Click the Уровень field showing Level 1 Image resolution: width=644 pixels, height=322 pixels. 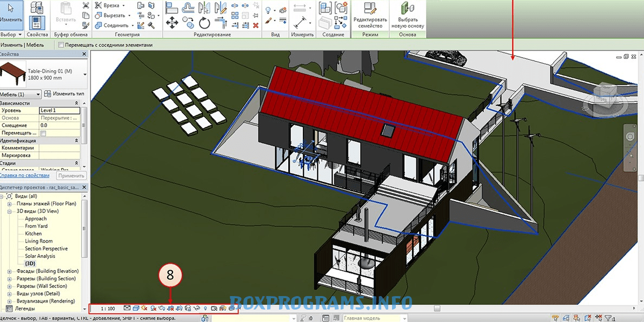pyautogui.click(x=59, y=110)
